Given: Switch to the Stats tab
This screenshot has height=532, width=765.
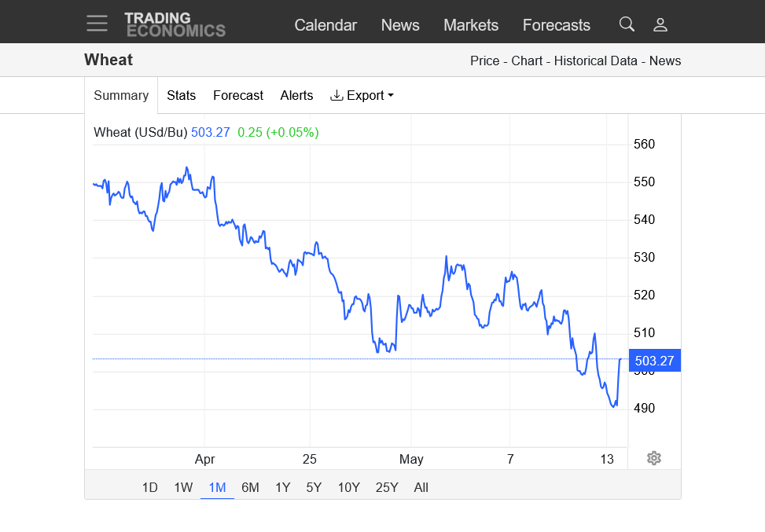Looking at the screenshot, I should click(181, 95).
